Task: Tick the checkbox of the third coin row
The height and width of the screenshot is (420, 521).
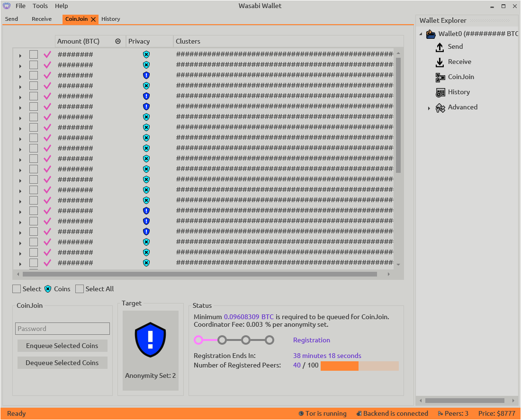Action: [34, 75]
